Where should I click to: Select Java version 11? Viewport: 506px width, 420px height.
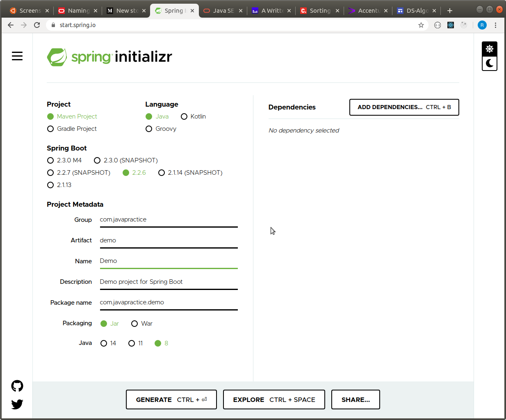(131, 343)
